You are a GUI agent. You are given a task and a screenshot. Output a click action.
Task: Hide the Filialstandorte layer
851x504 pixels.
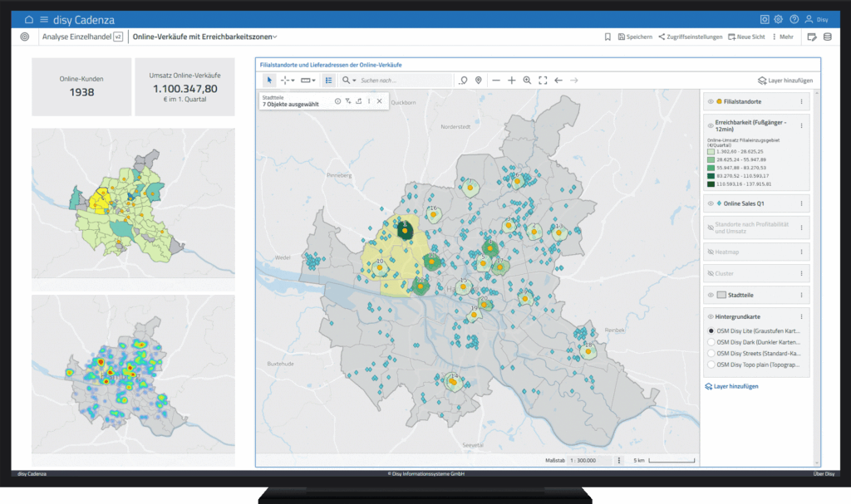pos(711,101)
